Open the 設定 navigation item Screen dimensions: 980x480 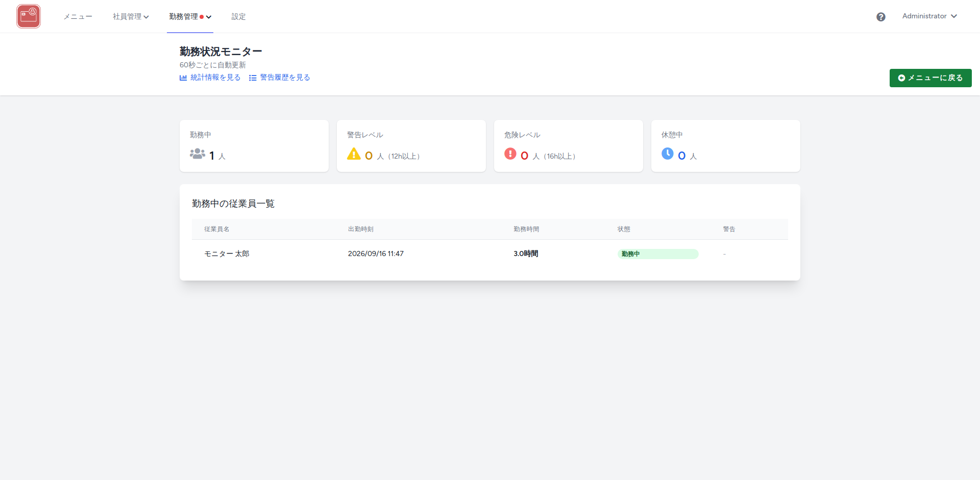click(238, 16)
